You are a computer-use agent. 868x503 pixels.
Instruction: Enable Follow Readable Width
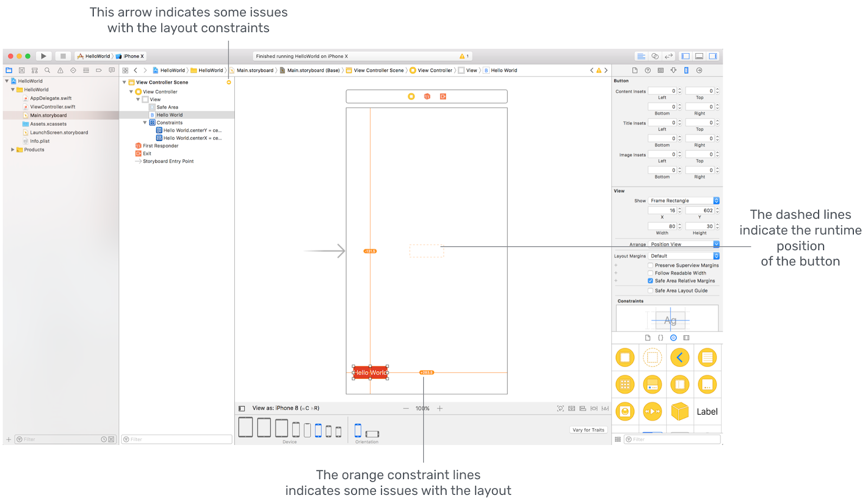click(650, 273)
